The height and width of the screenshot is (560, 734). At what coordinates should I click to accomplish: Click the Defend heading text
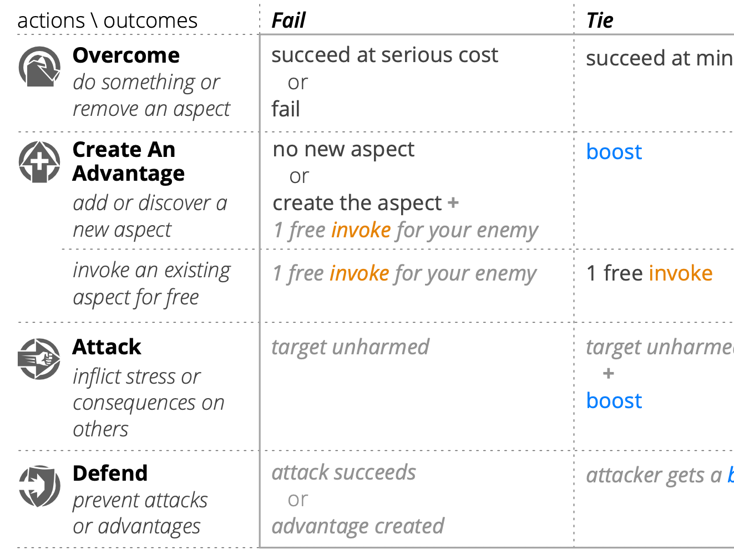(110, 474)
